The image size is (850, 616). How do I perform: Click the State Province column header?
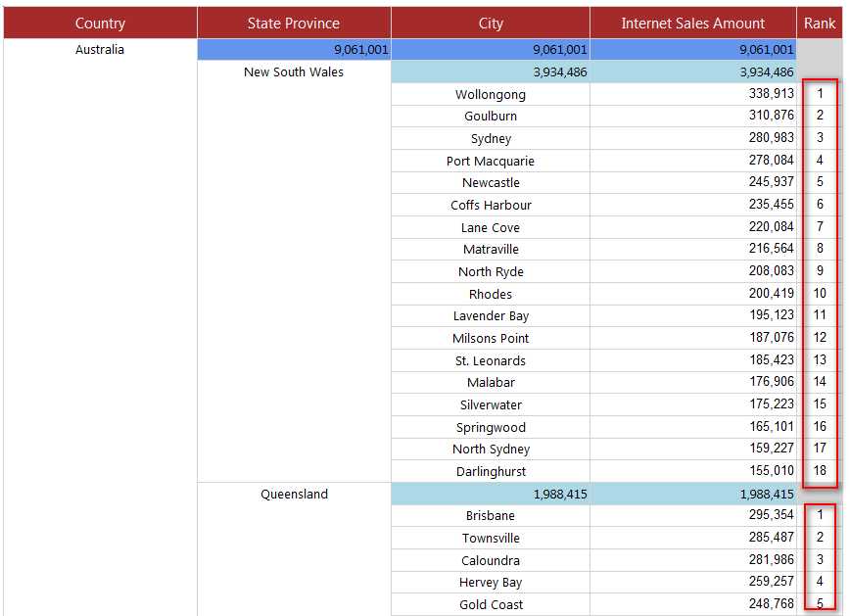294,23
